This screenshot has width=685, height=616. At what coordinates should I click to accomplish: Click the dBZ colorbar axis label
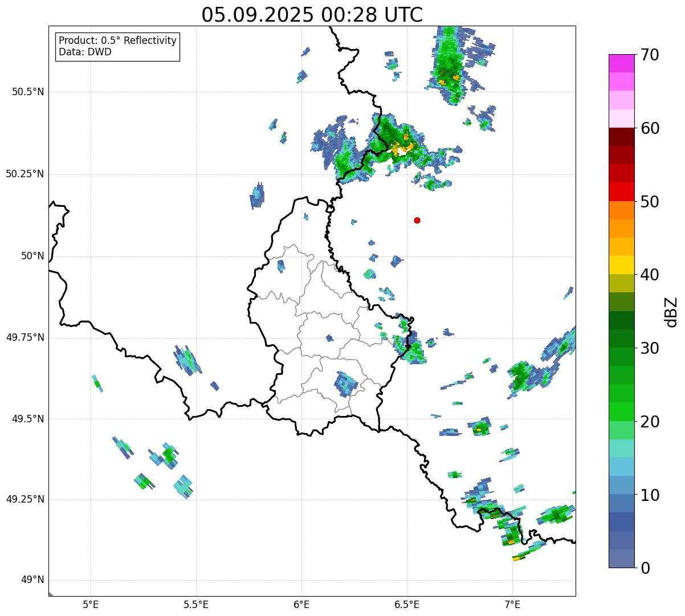671,311
